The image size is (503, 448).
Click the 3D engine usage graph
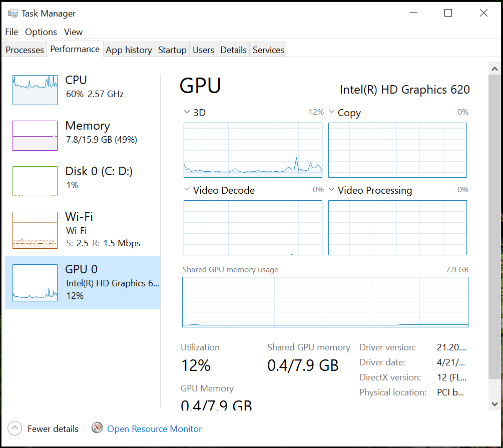[253, 150]
